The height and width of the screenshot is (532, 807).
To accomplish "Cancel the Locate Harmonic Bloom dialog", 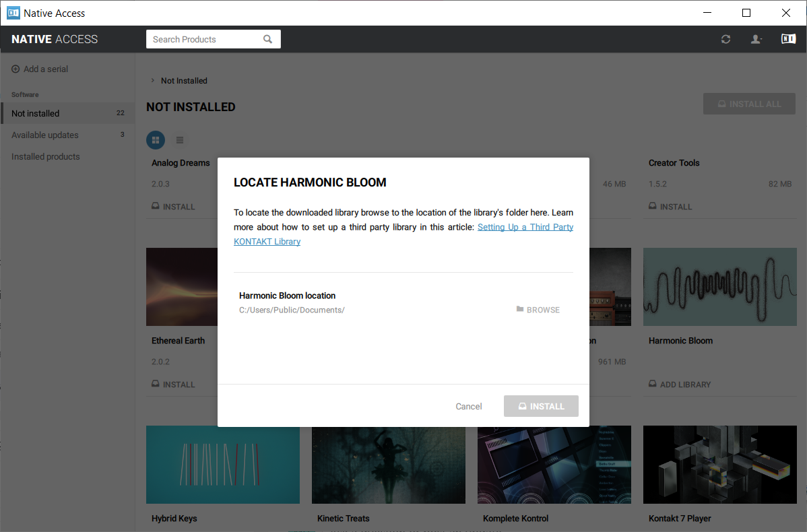I will (468, 406).
